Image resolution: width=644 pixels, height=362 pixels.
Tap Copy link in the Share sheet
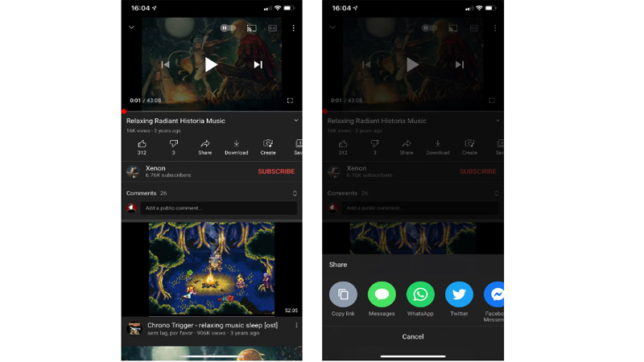click(343, 298)
